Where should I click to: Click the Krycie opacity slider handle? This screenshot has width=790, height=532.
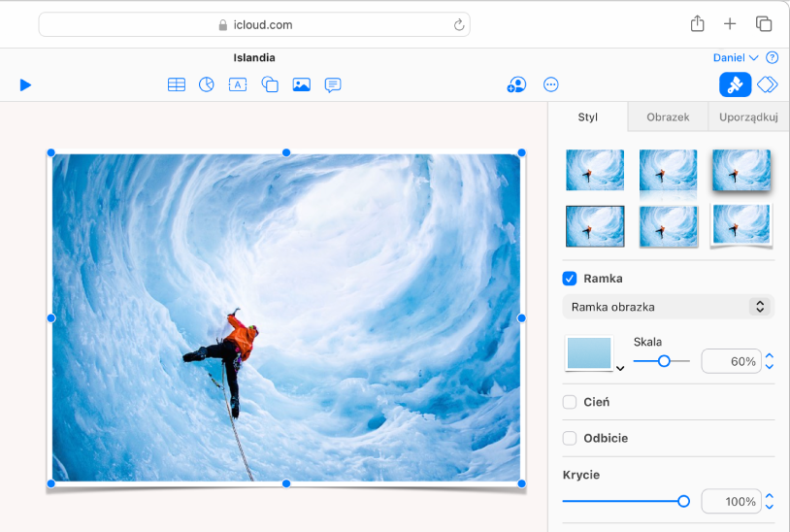coord(683,501)
